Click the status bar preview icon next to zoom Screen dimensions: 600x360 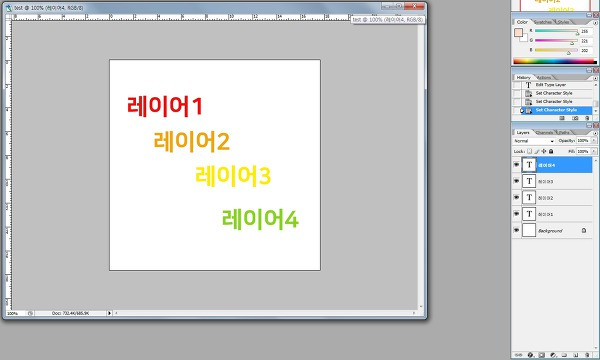click(30, 313)
